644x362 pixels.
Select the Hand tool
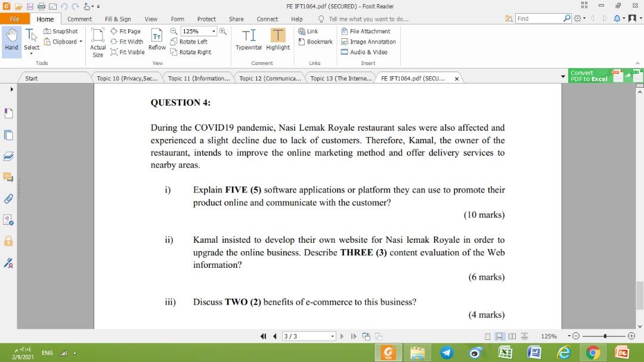pyautogui.click(x=11, y=39)
